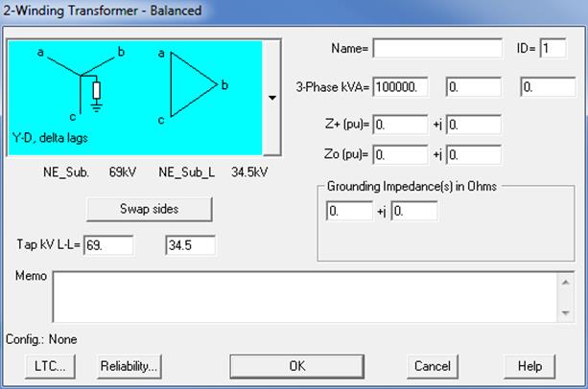This screenshot has width=588, height=389.
Task: Click the Y-D, delta lags caption
Action: tap(50, 138)
